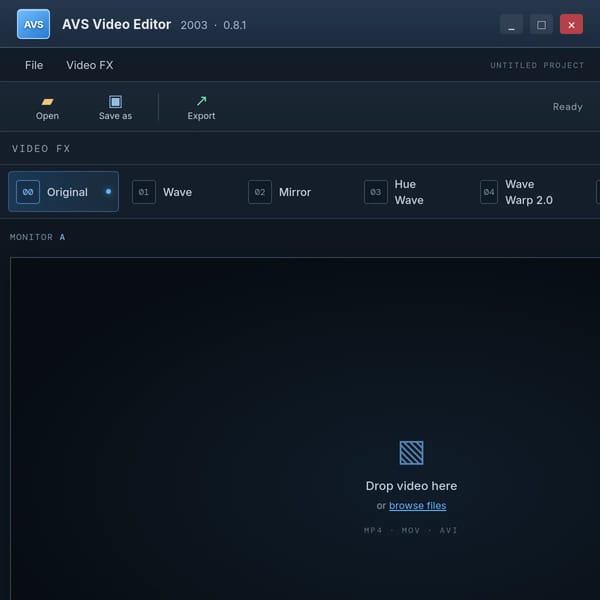Open the Video FX menu
This screenshot has height=600, width=600.
(x=90, y=65)
